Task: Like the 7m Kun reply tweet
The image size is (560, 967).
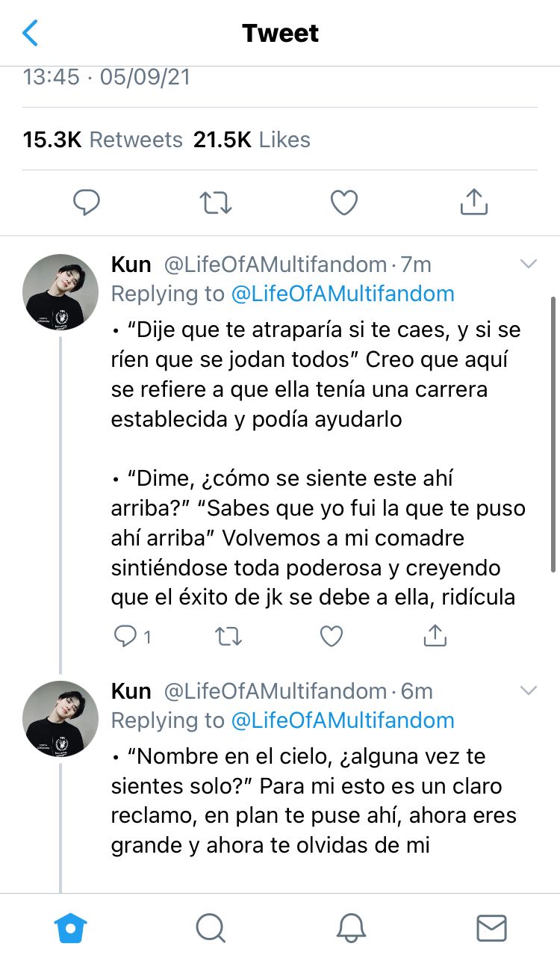Action: (x=332, y=636)
